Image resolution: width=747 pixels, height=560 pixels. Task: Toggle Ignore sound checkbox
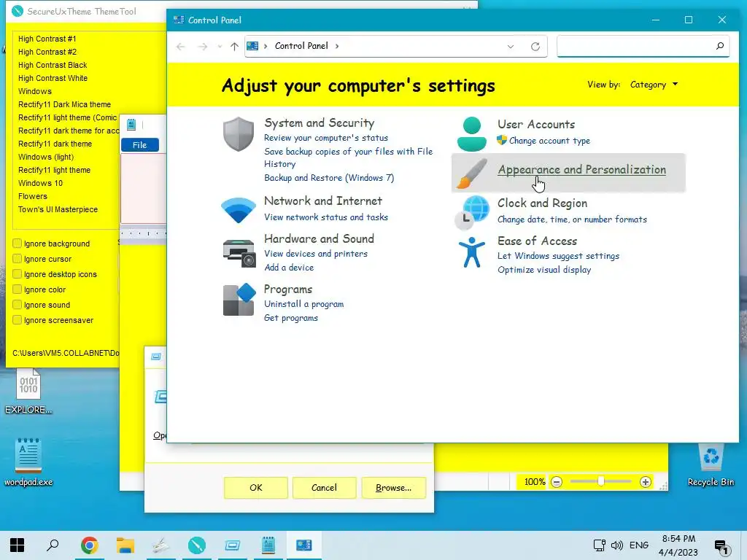[18, 304]
